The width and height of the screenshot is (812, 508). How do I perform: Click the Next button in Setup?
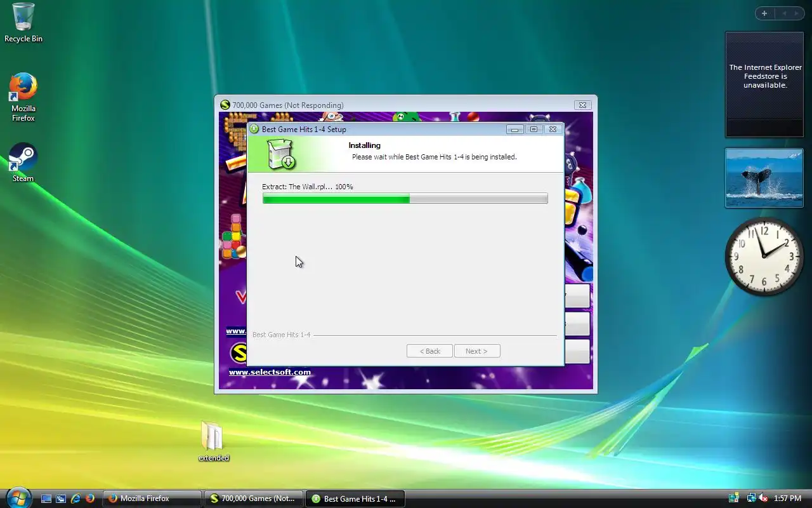(x=477, y=351)
